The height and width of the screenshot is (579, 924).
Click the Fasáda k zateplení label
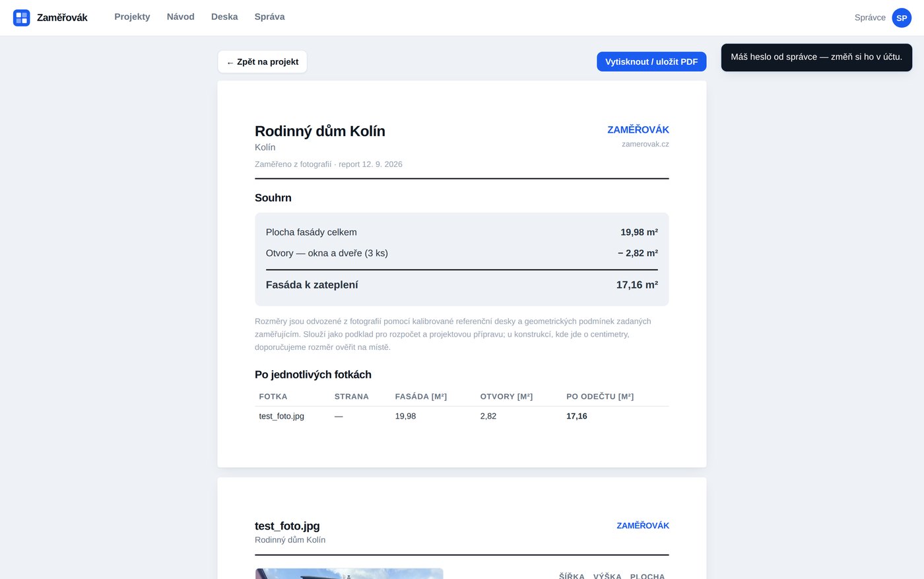(312, 285)
